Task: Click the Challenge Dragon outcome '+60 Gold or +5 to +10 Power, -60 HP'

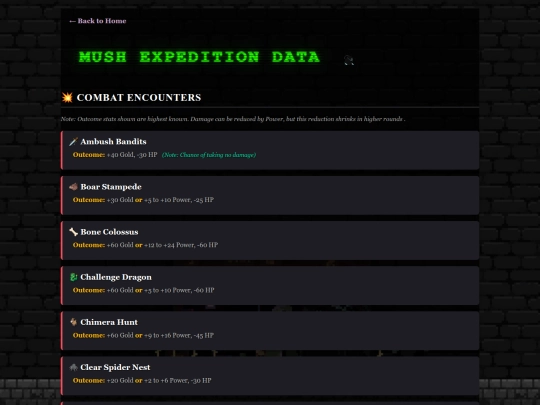Action: pyautogui.click(x=160, y=290)
